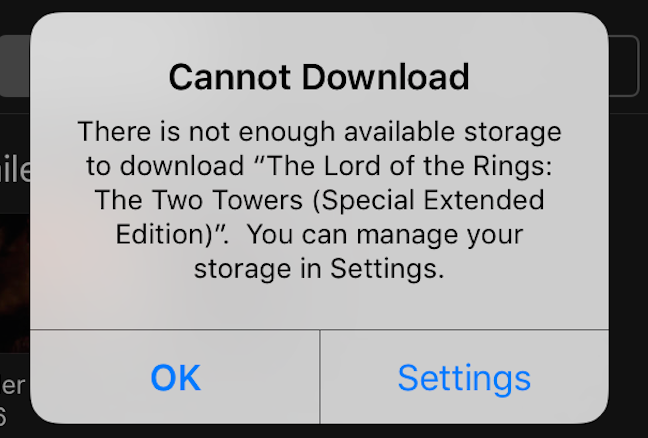The width and height of the screenshot is (648, 438).
Task: Click the "You can manage your" message text
Action: coord(385,235)
